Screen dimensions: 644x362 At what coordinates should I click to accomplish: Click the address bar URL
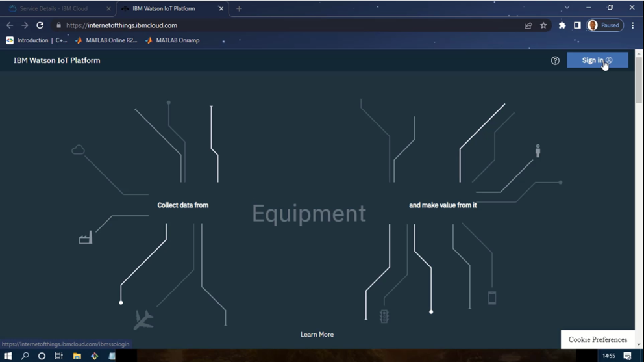[x=121, y=25]
